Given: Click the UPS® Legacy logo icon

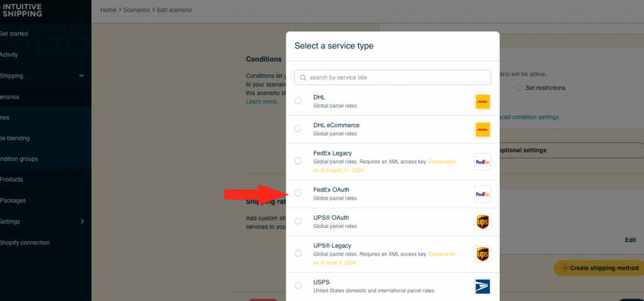Looking at the screenshot, I should [482, 254].
